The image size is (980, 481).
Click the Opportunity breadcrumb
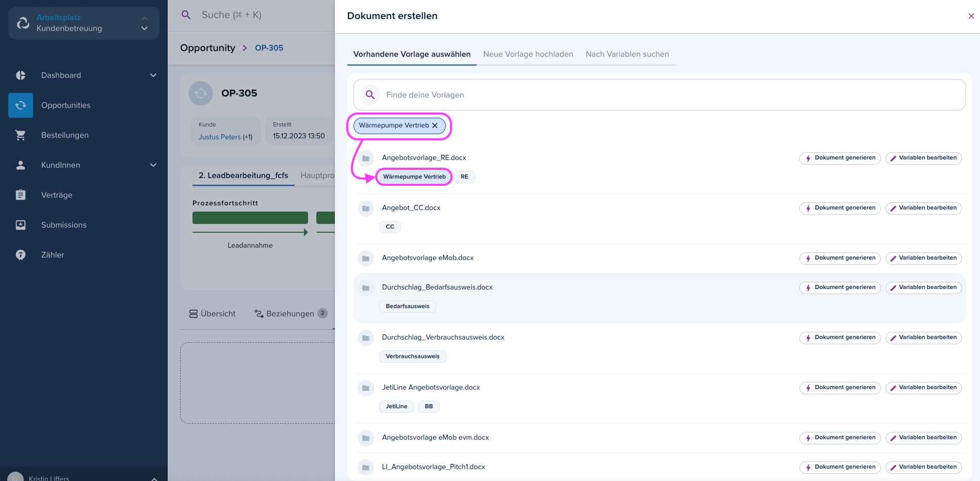point(207,48)
